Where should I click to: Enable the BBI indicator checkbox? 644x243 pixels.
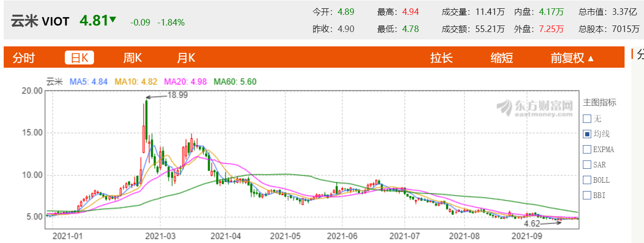coord(587,195)
